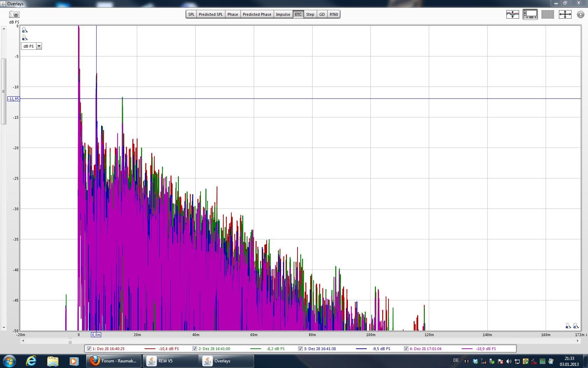Click the horizontal zoom-in magnifier at bottom right
The width and height of the screenshot is (588, 368).
576,326
